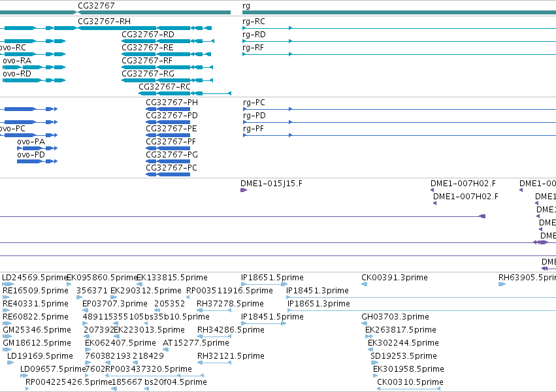Click the rg-PD protein label

point(254,116)
